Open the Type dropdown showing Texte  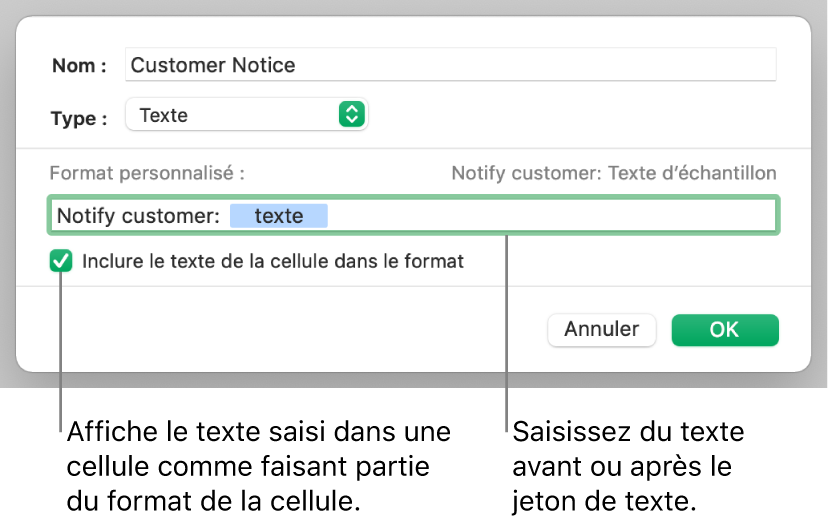(x=246, y=115)
